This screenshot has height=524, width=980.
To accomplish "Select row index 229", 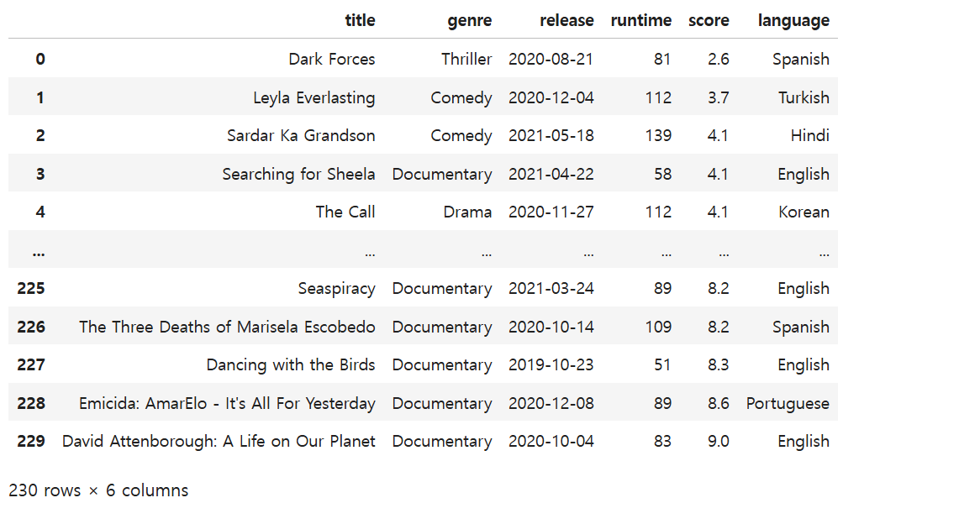I will [31, 442].
